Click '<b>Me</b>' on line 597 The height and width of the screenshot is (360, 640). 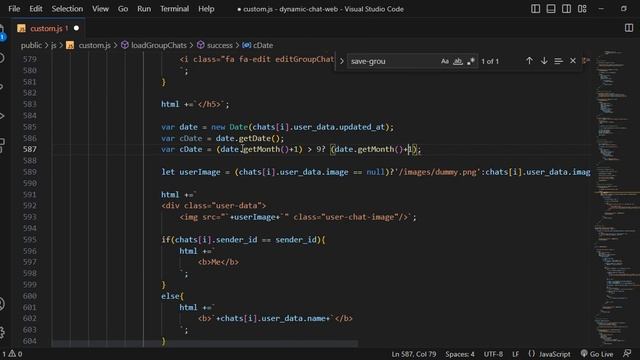tap(218, 262)
